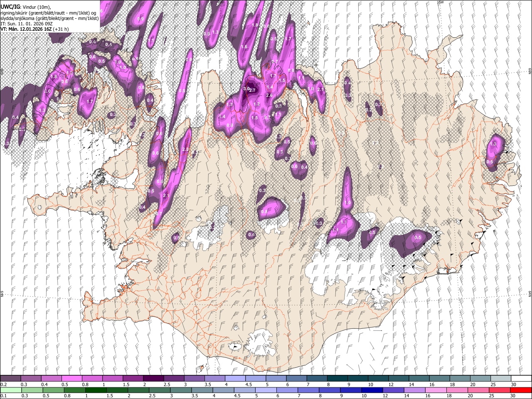The height and width of the screenshot is (399, 532).
Task: Pick the bright pink swatch between 0.5 and 0.8
Action: pyautogui.click(x=71, y=379)
